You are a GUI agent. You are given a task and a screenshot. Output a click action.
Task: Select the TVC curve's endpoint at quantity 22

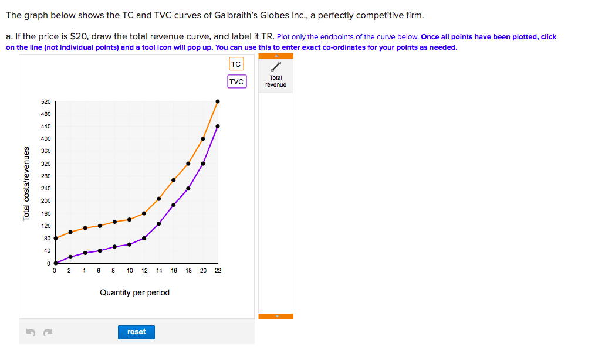(217, 126)
